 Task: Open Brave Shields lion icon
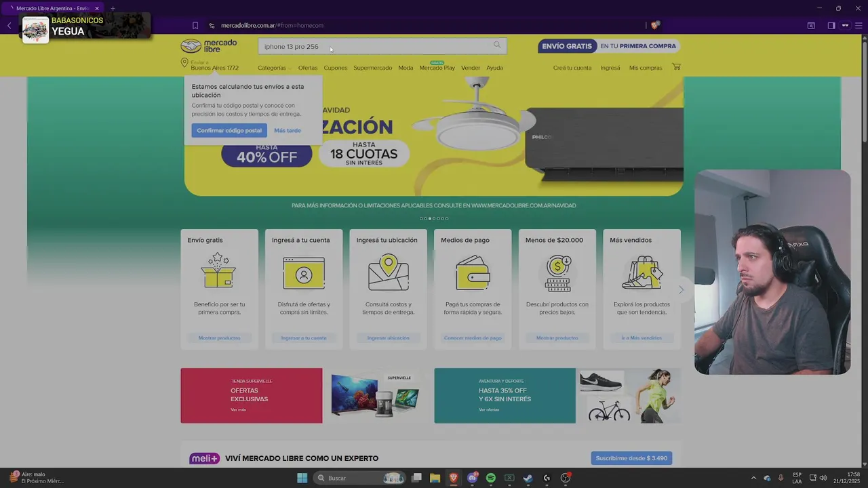[x=655, y=25]
